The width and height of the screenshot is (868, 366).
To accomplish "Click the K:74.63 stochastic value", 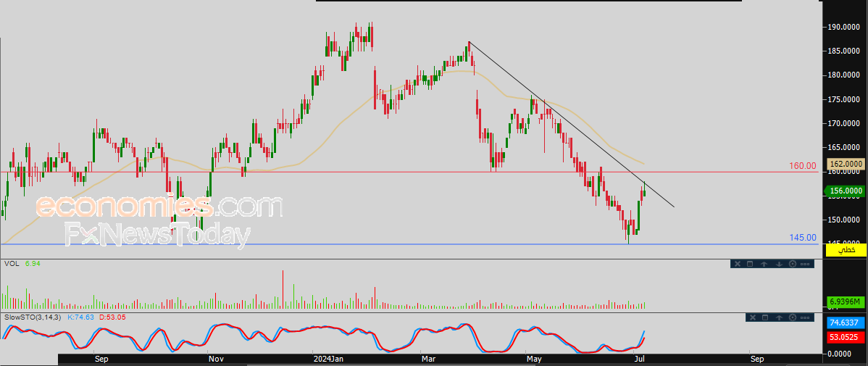I will pyautogui.click(x=80, y=317).
